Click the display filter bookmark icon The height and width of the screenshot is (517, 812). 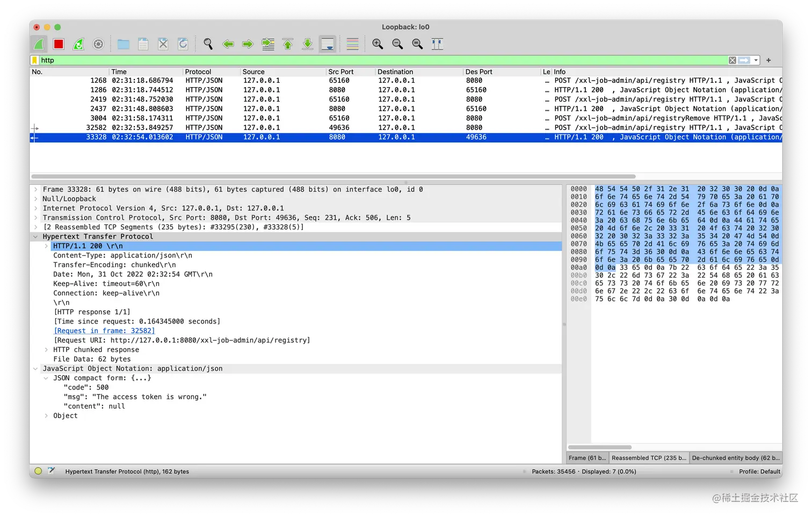tap(35, 60)
